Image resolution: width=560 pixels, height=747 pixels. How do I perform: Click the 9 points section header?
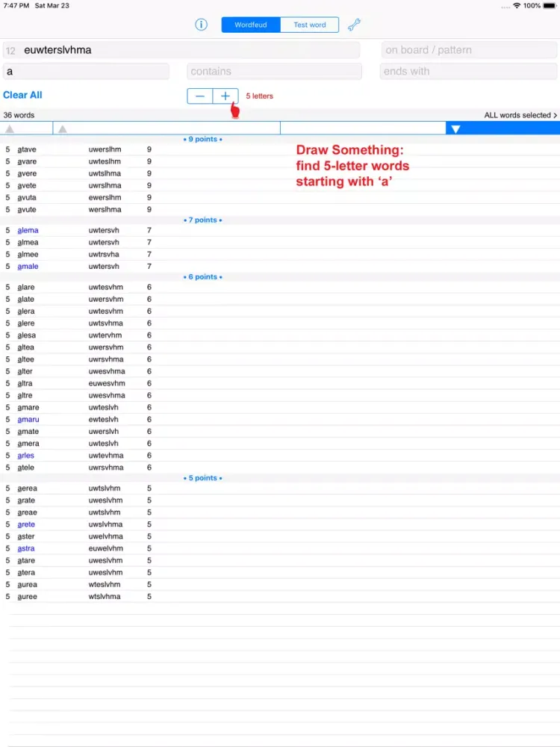[203, 139]
